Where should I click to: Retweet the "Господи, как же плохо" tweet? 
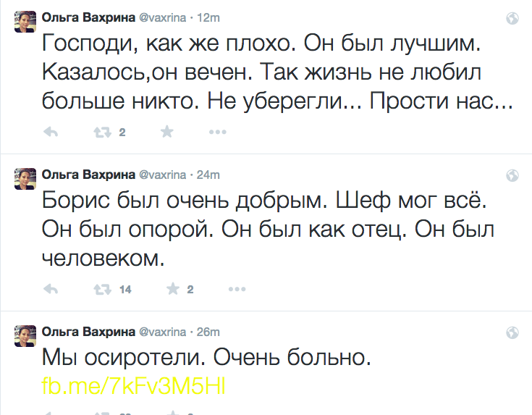click(x=102, y=133)
